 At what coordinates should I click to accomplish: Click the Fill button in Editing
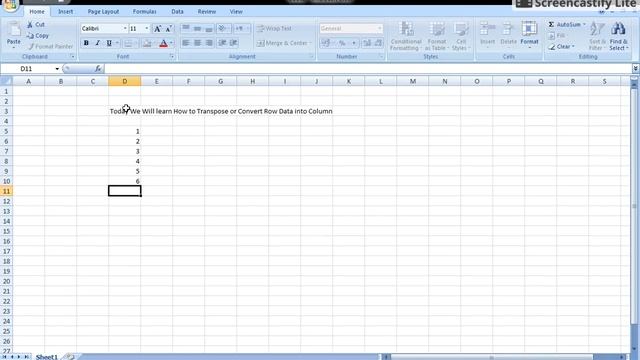(557, 36)
